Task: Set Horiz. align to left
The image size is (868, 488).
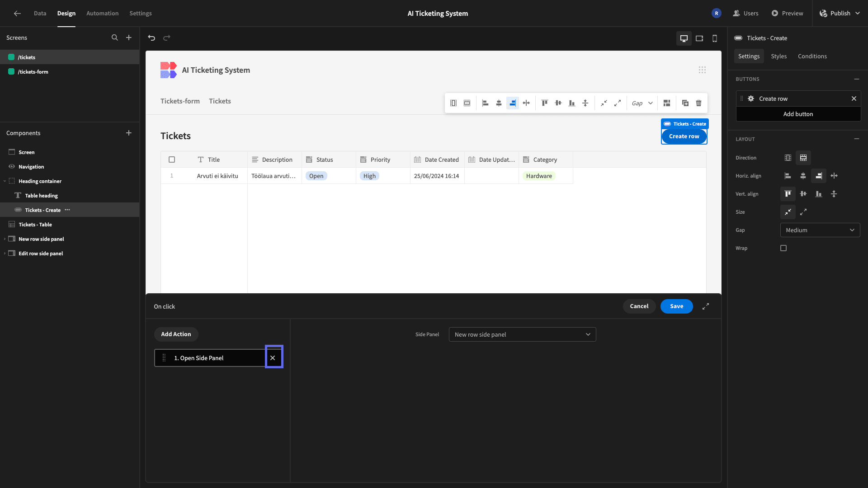Action: [788, 176]
